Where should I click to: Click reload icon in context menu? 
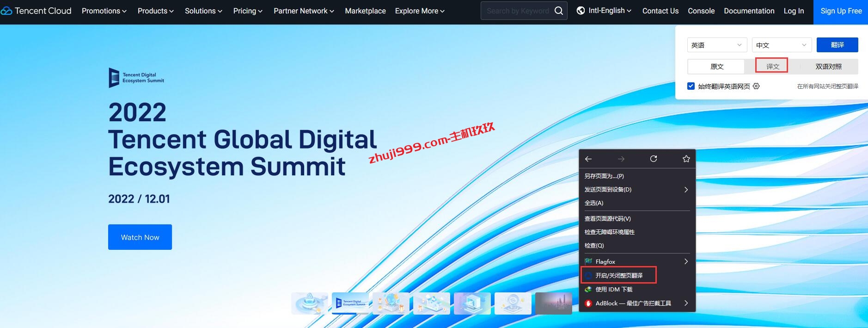[654, 159]
